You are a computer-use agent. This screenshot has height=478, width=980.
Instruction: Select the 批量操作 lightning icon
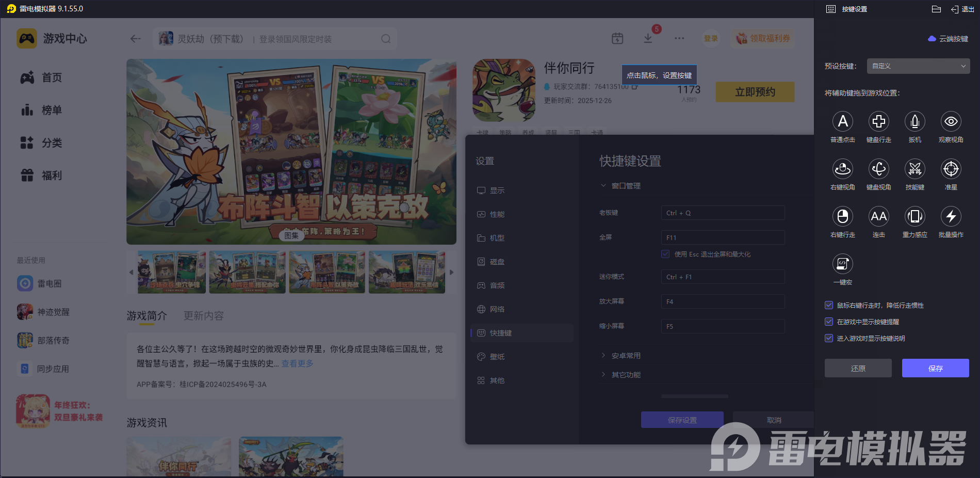(x=951, y=216)
